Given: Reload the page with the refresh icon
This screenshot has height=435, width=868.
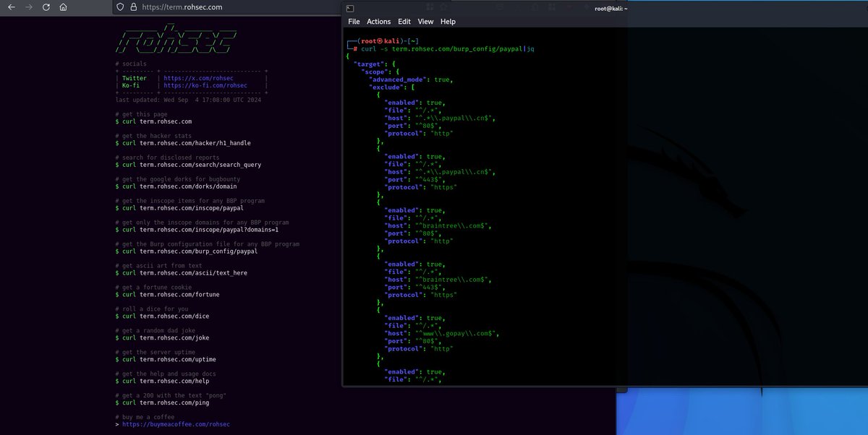Looking at the screenshot, I should (46, 7).
